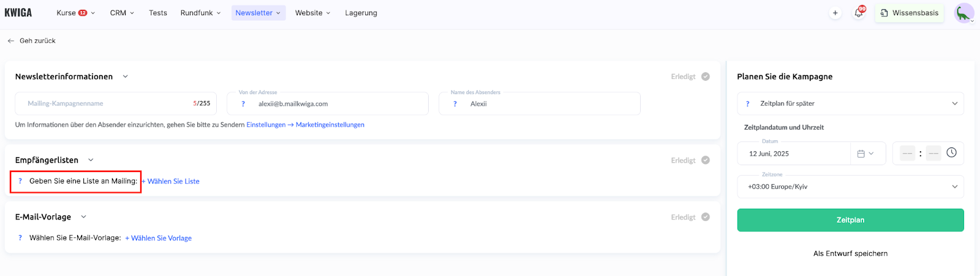This screenshot has width=980, height=276.
Task: Click Erledigt check icon for Newsletterinformationen
Action: pos(706,76)
